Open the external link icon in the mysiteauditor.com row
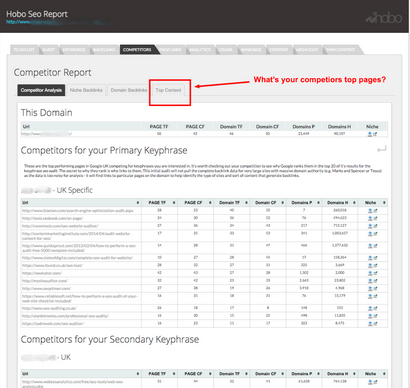This screenshot has width=410, height=388. coord(375,281)
